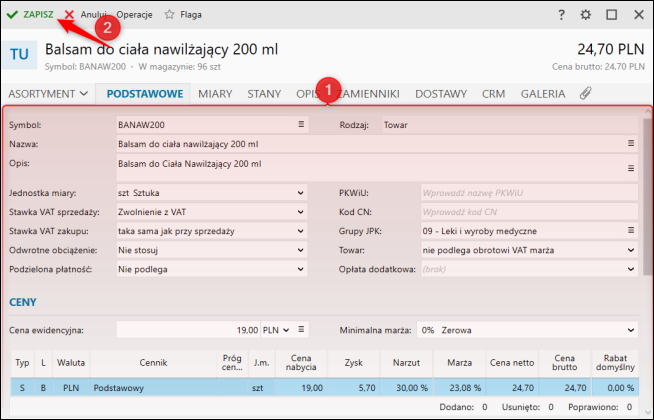Viewport: 654px width, 420px height.
Task: Click the ZAPISZ save button
Action: tap(30, 15)
